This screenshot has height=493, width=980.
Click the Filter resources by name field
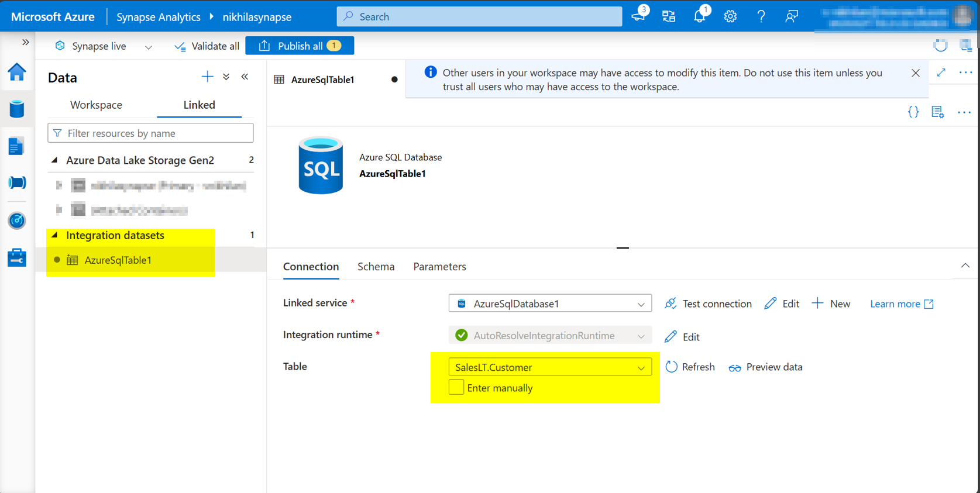[x=150, y=133]
